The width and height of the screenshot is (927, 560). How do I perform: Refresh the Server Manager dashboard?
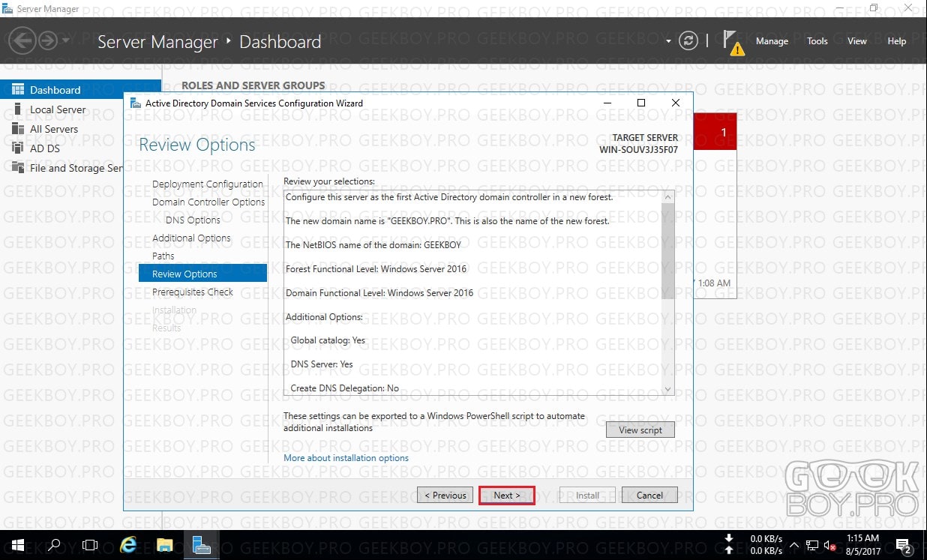coord(688,41)
